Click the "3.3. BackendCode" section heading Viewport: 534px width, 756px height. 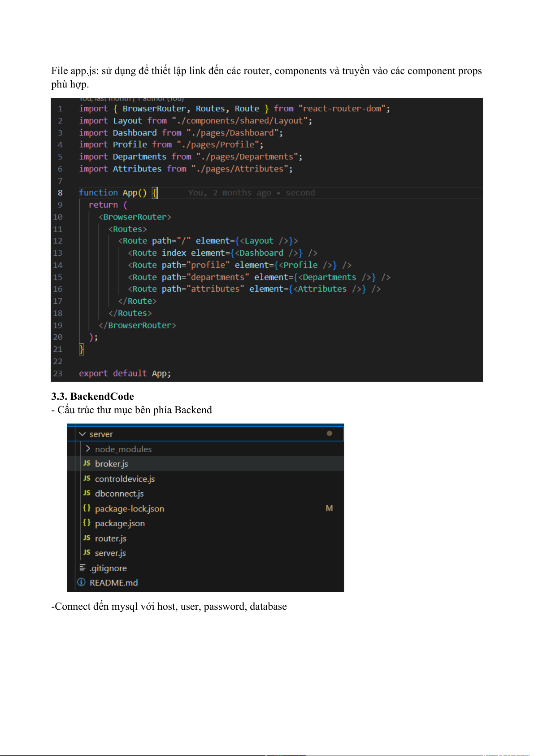coord(92,396)
